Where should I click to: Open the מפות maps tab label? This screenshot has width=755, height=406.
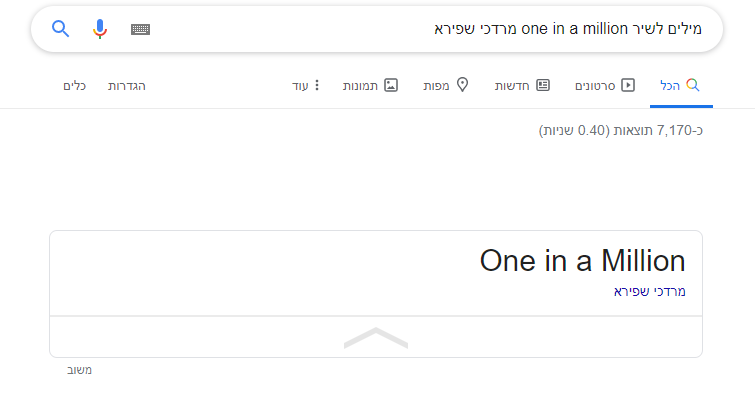coord(437,86)
